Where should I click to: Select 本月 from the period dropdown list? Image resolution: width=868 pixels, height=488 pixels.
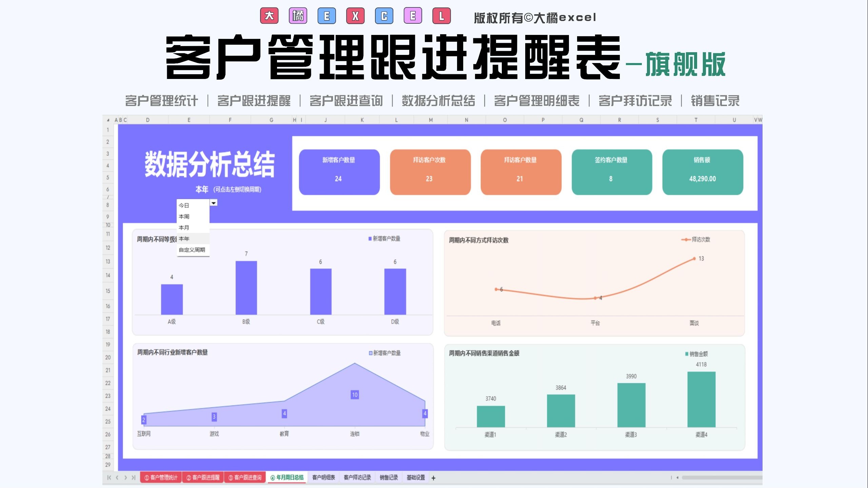[x=184, y=227]
